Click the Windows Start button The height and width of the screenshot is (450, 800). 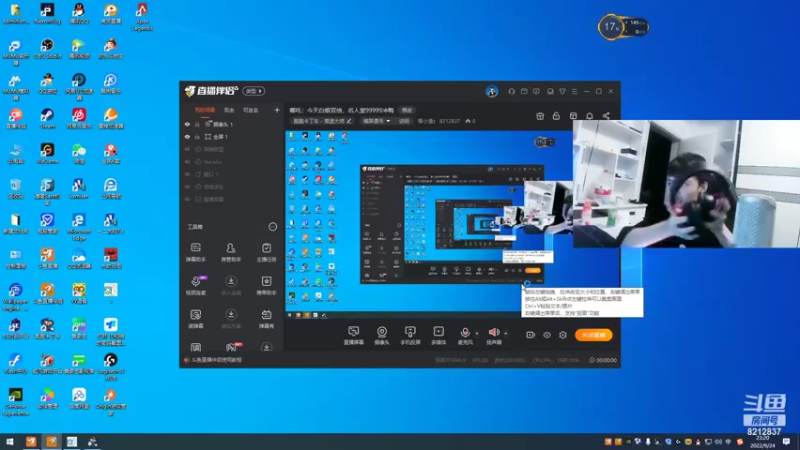[10, 441]
